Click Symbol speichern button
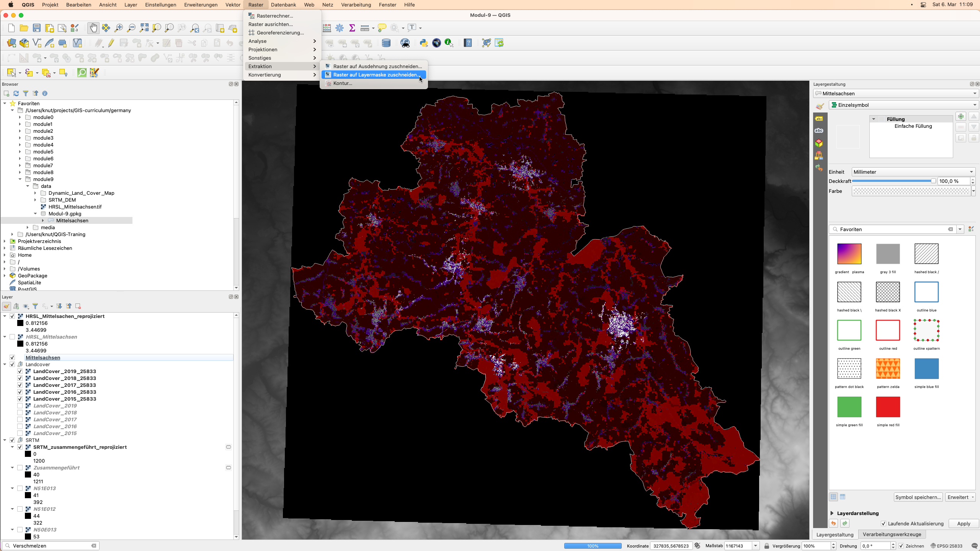 coord(918,497)
